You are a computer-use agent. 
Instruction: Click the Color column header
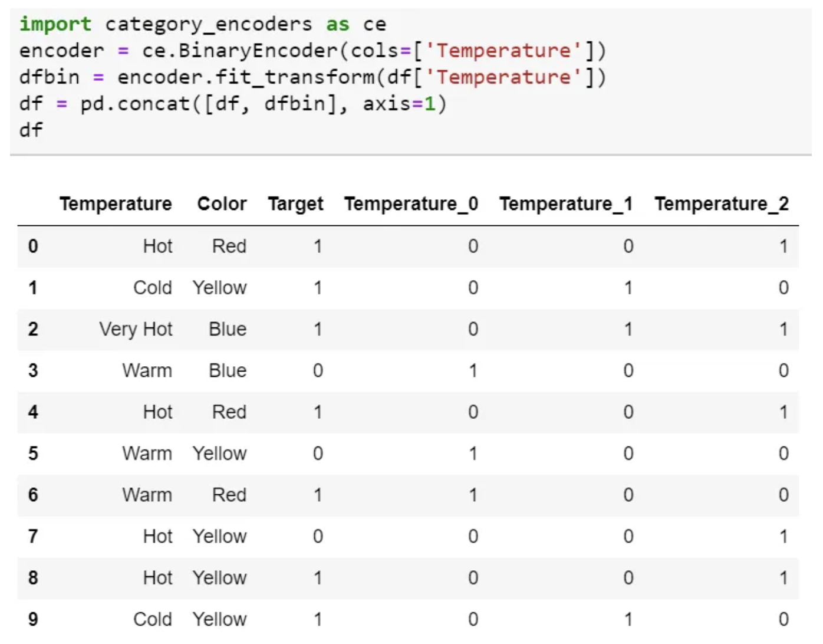[x=222, y=204]
